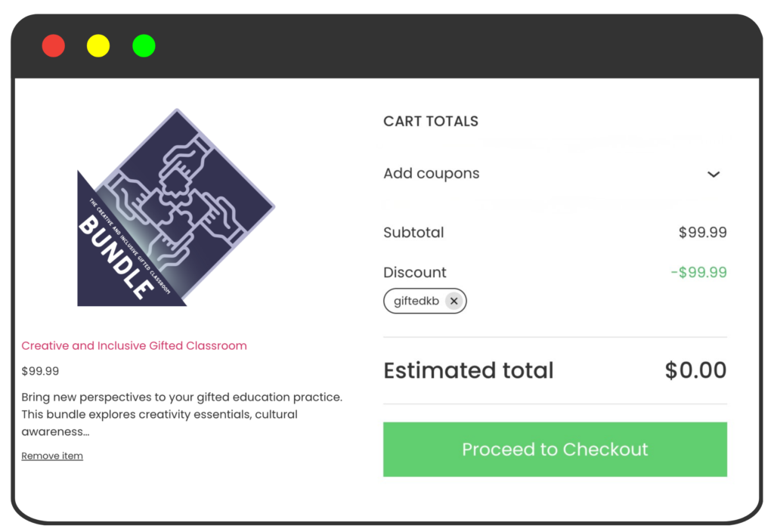Click the Subtotal label

click(413, 233)
